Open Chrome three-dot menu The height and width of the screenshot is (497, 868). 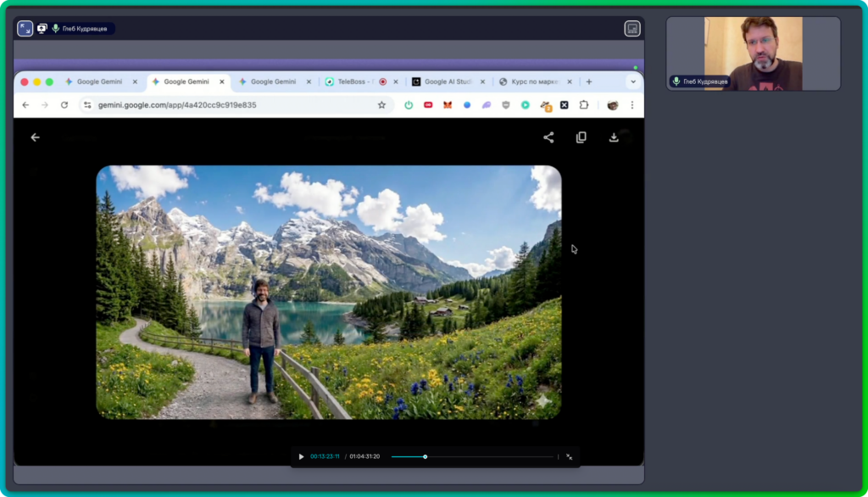[x=632, y=104]
